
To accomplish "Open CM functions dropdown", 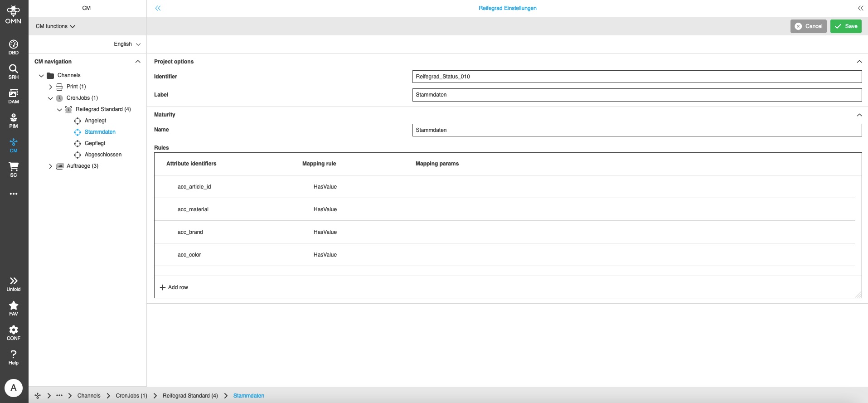I will click(x=55, y=26).
